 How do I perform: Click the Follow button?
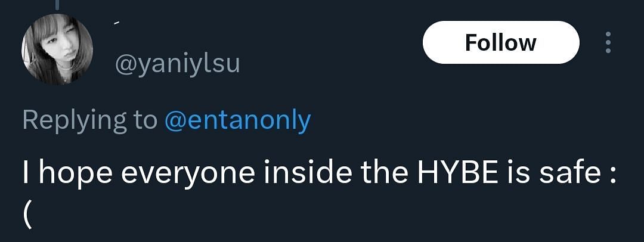501,42
